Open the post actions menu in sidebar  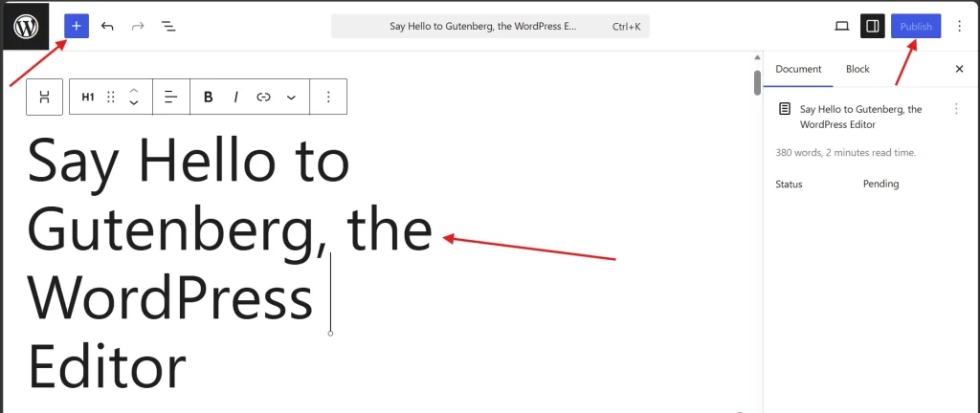[956, 109]
